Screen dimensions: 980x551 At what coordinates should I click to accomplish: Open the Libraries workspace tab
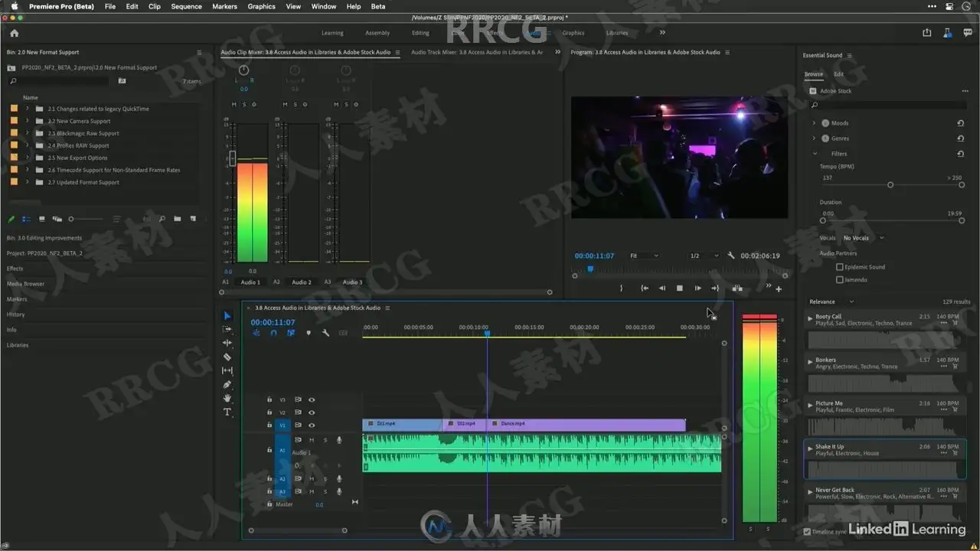coord(617,33)
